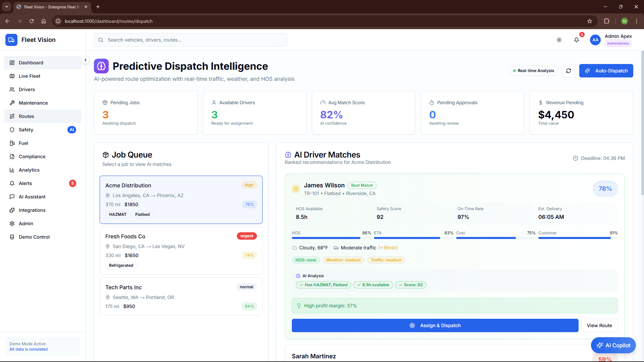The height and width of the screenshot is (362, 644).
Task: Open the AI Assistant
Action: coord(32,197)
